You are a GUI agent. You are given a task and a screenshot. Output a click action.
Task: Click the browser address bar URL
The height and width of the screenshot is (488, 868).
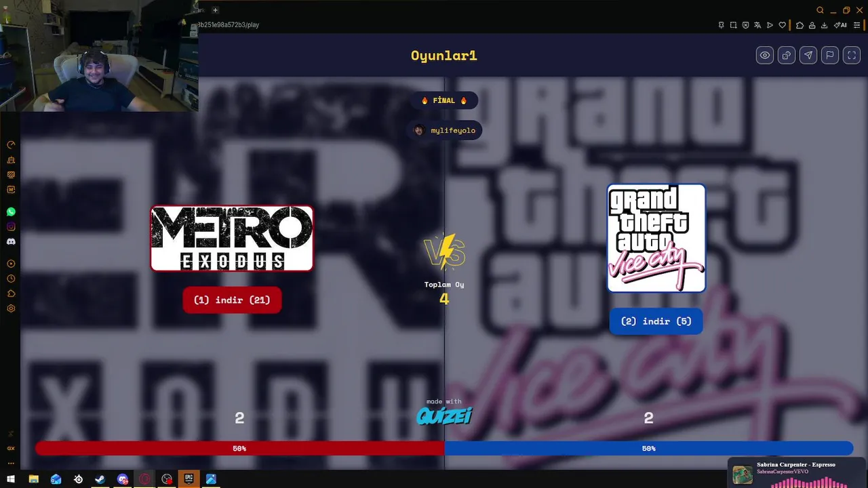(229, 25)
